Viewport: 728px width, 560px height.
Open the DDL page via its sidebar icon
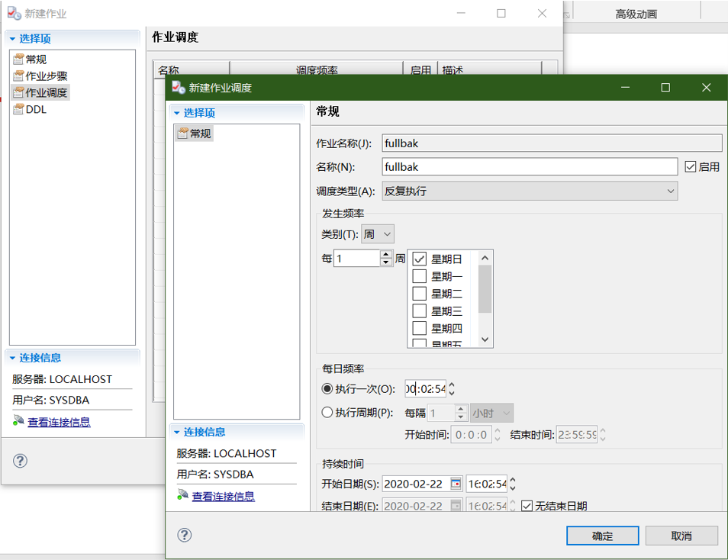coord(18,109)
